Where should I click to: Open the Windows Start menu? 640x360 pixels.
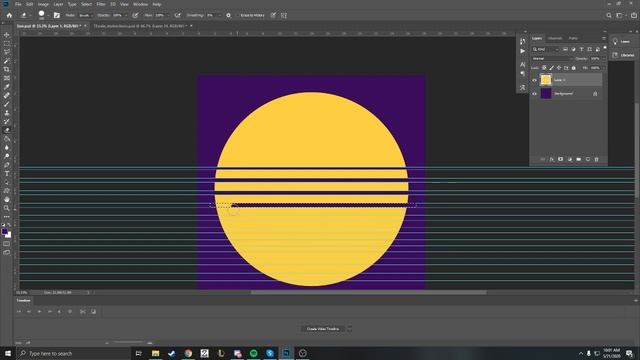click(8, 353)
